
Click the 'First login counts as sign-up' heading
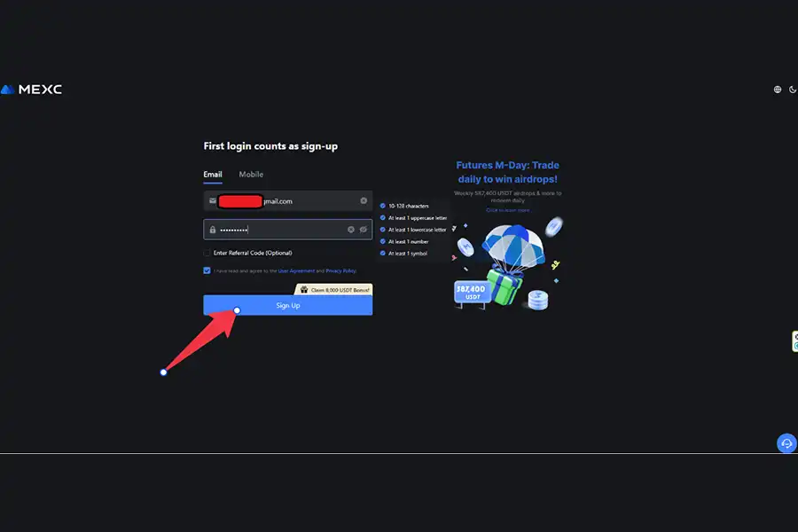coord(270,146)
